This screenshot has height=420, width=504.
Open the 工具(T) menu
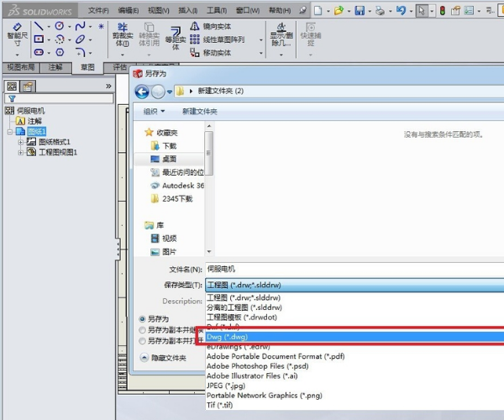click(217, 11)
